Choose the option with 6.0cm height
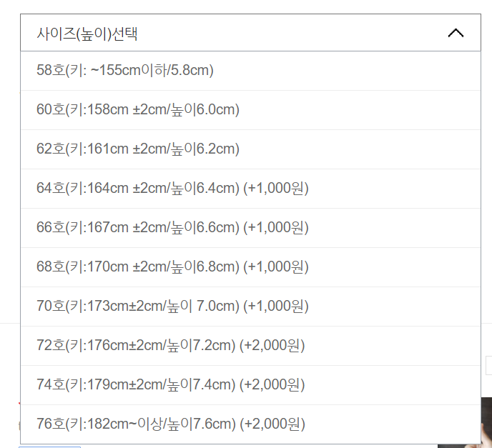 pos(138,110)
